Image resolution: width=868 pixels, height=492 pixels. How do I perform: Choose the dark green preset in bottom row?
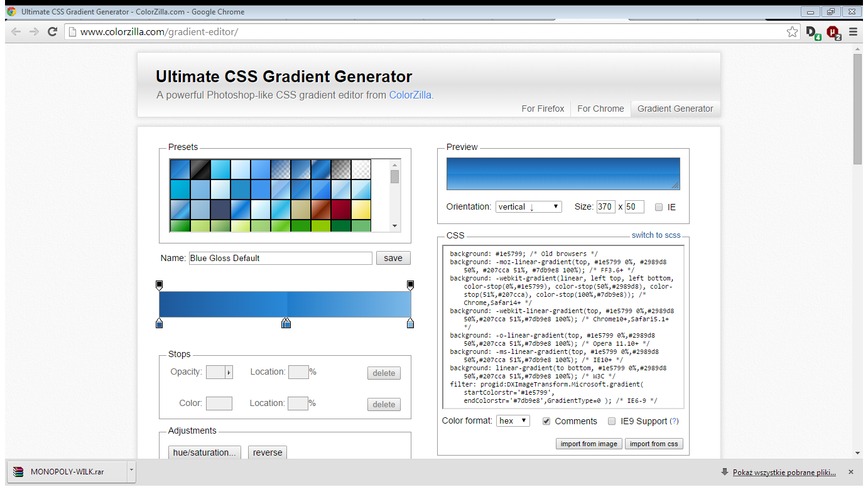coord(340,226)
